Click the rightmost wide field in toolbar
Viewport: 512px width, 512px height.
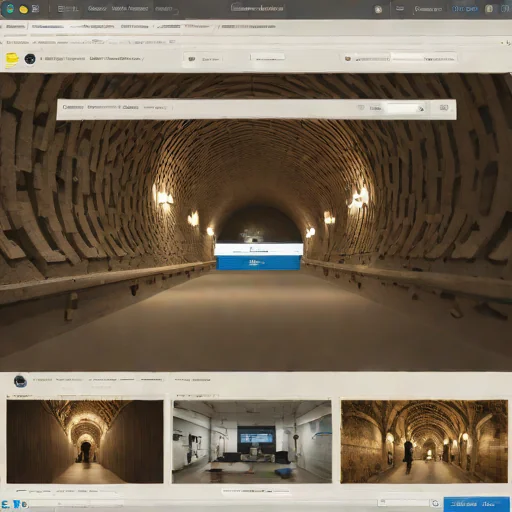point(423,59)
